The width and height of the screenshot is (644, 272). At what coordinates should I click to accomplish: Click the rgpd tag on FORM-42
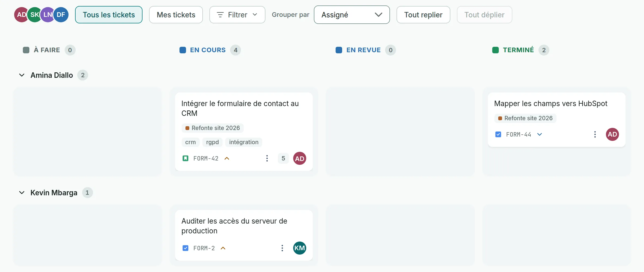212,142
